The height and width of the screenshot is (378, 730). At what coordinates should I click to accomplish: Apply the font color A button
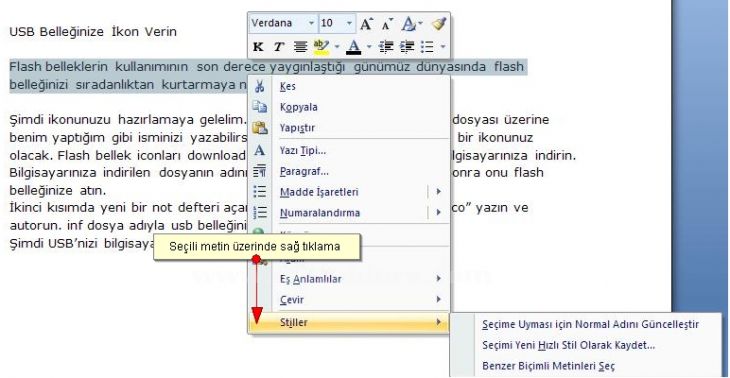click(354, 47)
